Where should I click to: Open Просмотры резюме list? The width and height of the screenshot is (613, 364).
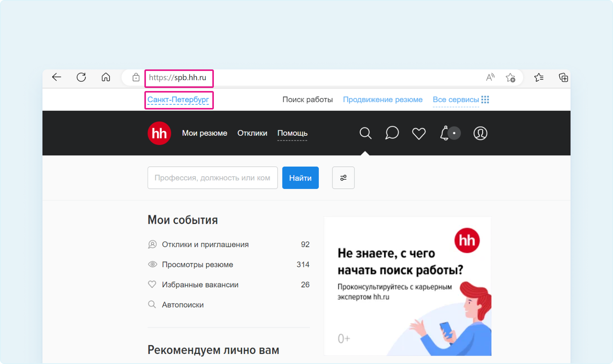[198, 265]
